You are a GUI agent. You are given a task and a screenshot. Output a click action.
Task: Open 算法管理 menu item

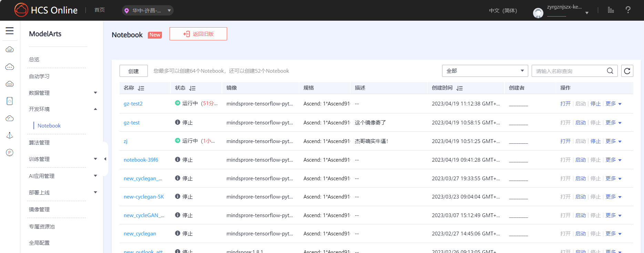coord(39,143)
